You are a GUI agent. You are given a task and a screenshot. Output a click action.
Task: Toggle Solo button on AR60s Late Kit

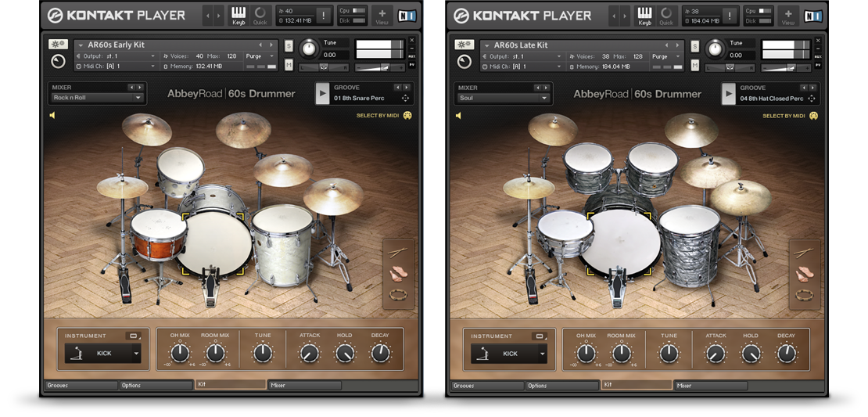(695, 46)
